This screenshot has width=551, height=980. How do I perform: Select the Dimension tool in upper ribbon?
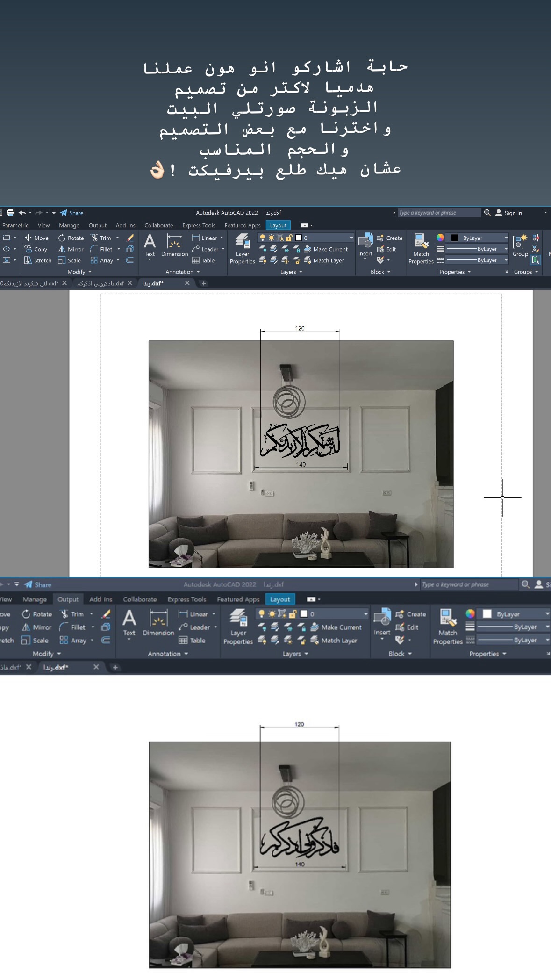point(174,245)
